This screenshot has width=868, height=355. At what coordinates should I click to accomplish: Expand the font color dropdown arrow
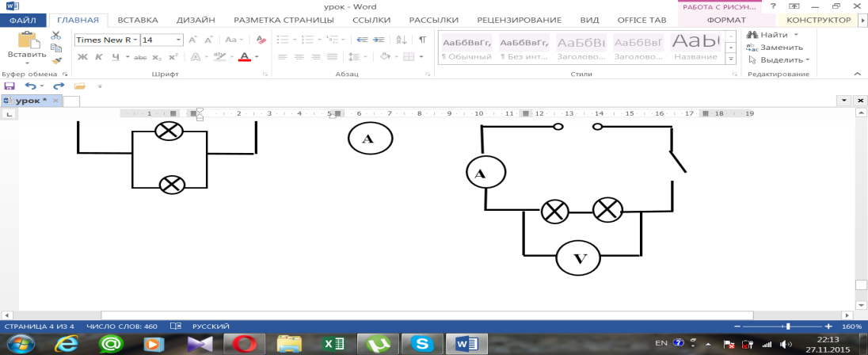[x=256, y=57]
